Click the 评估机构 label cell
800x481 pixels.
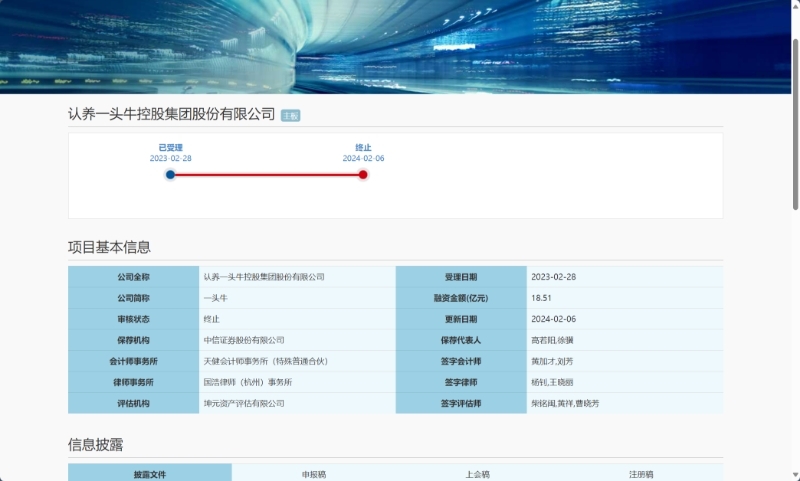point(133,403)
